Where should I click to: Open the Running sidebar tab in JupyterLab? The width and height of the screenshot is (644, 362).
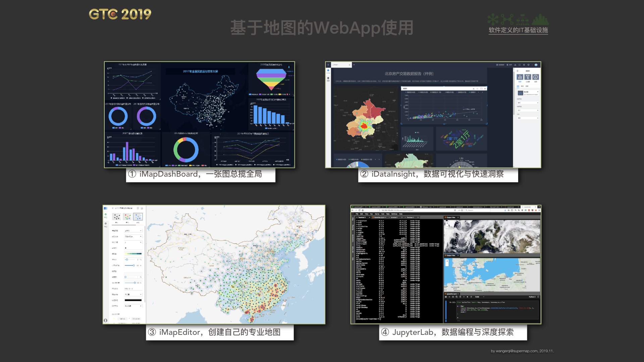[x=353, y=228]
